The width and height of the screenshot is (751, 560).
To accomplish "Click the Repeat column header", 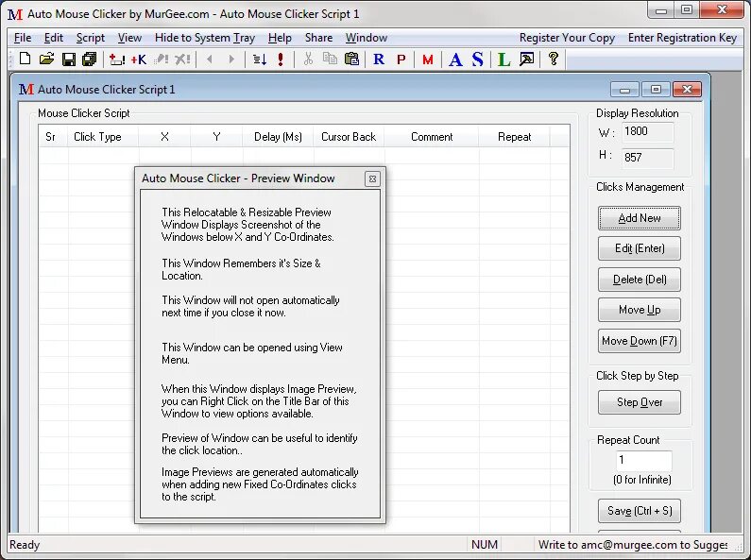I will pyautogui.click(x=515, y=137).
